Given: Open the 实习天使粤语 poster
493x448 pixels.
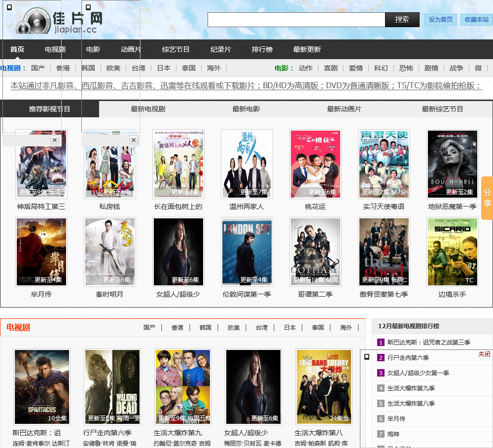Looking at the screenshot, I should click(x=384, y=164).
